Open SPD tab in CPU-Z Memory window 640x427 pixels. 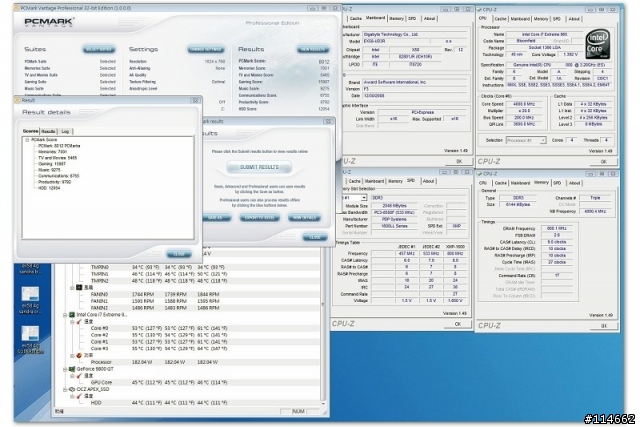(557, 183)
